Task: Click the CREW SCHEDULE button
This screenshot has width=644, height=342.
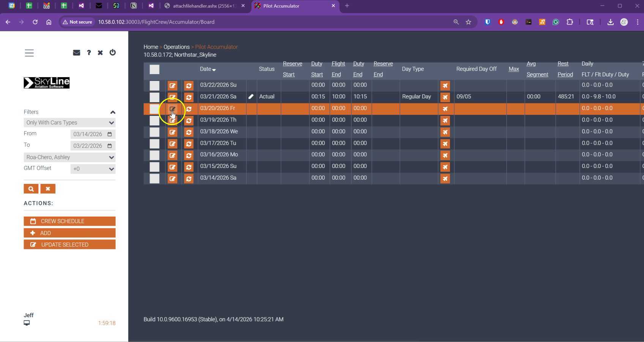Action: pyautogui.click(x=69, y=221)
